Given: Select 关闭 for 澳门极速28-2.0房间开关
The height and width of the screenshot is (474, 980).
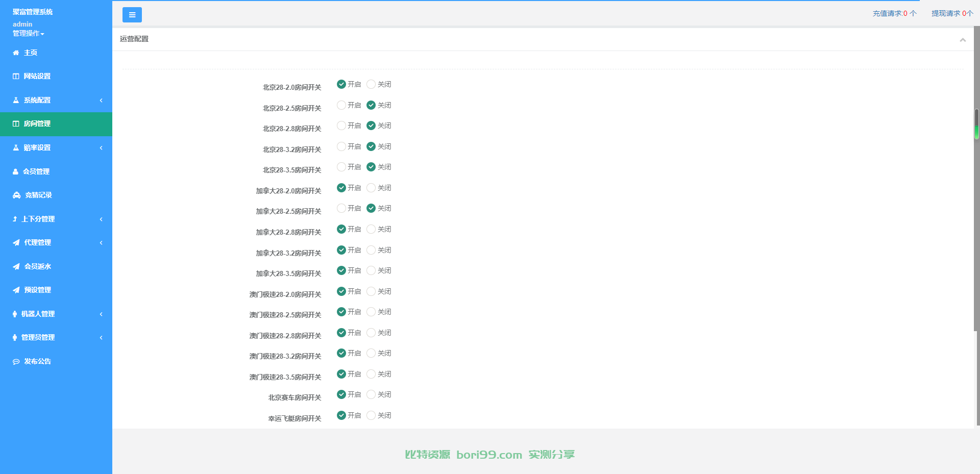Looking at the screenshot, I should click(x=371, y=291).
